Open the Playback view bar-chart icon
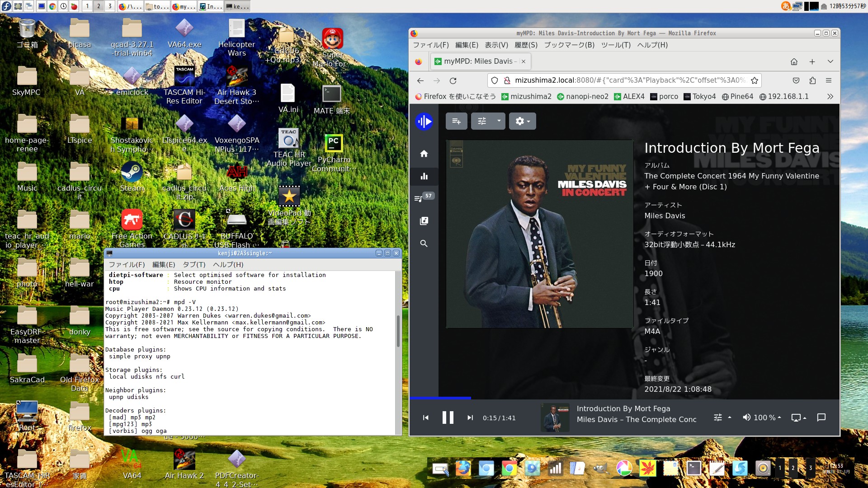This screenshot has height=488, width=868. pos(424,176)
